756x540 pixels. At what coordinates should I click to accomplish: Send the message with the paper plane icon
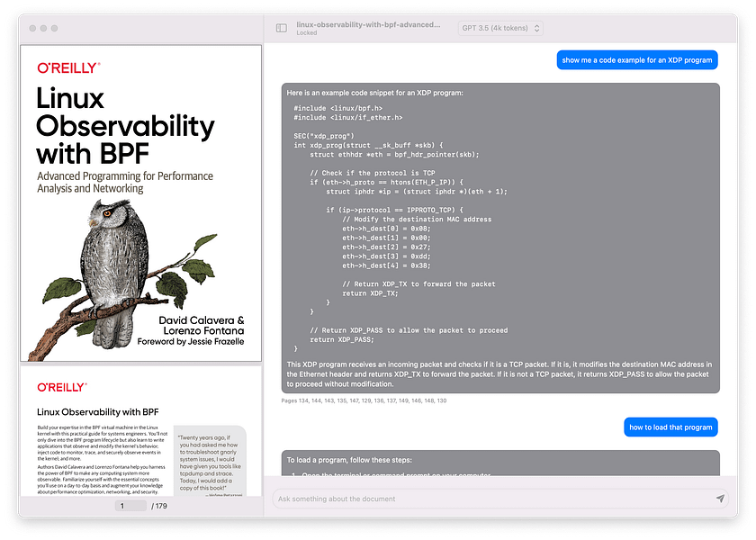[x=720, y=499]
